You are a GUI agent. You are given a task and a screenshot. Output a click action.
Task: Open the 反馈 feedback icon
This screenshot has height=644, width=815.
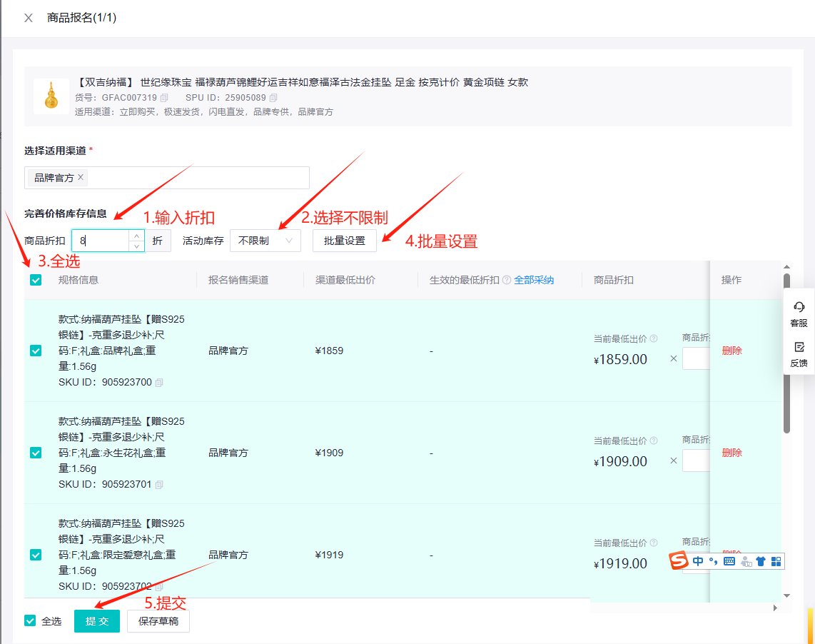tap(799, 354)
